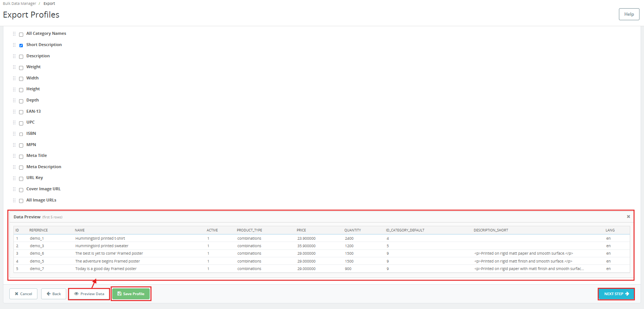
Task: Click the DESCRIPTION_SHORT column header
Action: pyautogui.click(x=491, y=230)
